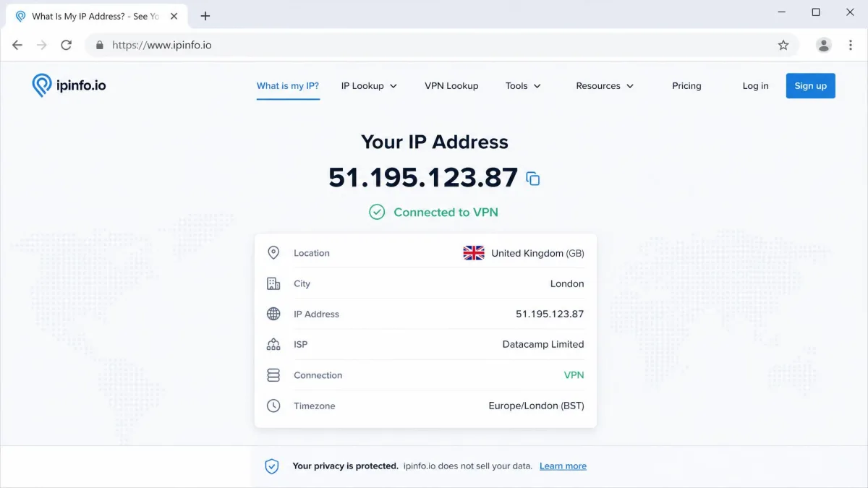Click the address bar URL field
This screenshot has width=868, height=488.
click(443, 45)
